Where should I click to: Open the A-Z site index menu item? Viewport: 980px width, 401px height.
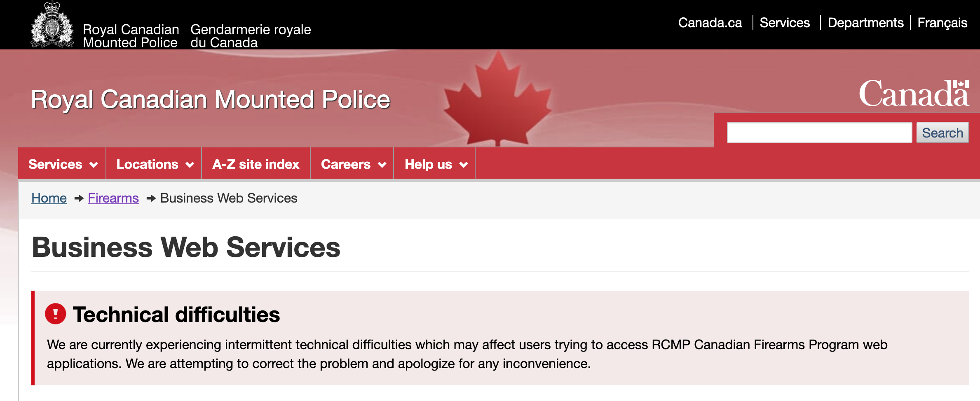point(256,164)
